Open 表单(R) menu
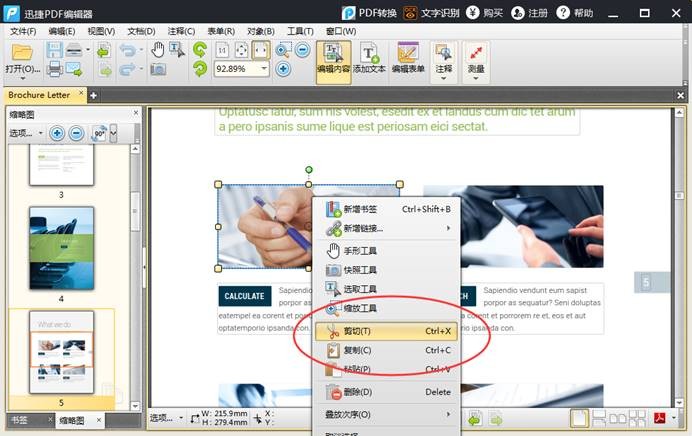This screenshot has height=436, width=692. point(221,31)
